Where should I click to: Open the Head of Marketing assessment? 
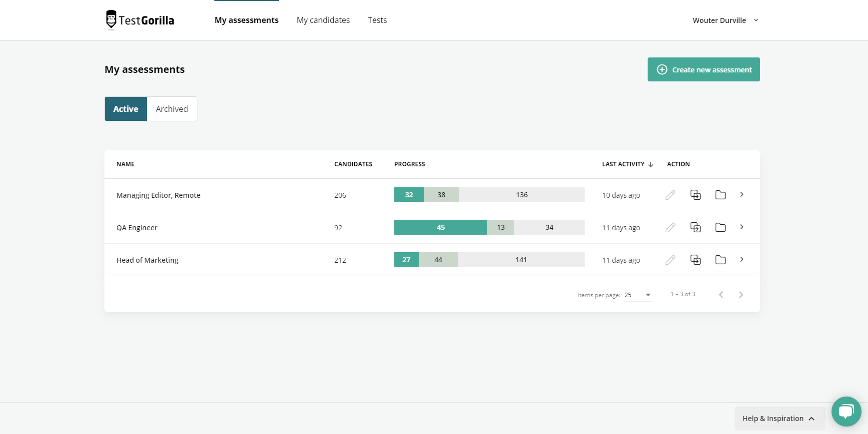147,260
